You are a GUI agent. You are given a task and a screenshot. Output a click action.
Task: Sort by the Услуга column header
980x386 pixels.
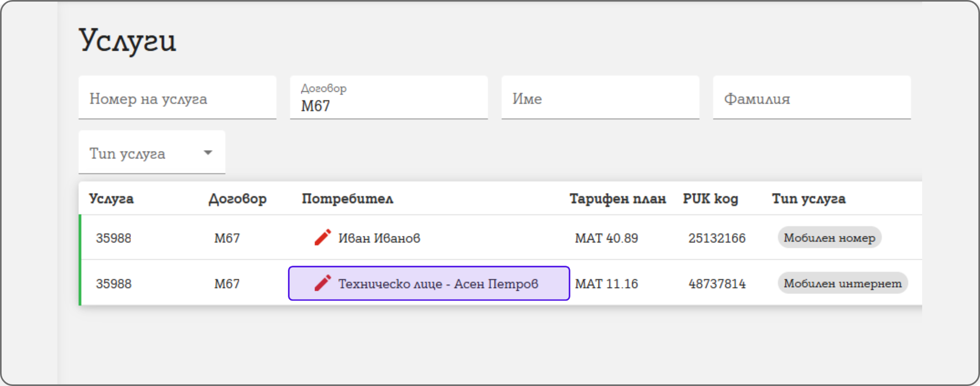pos(111,199)
